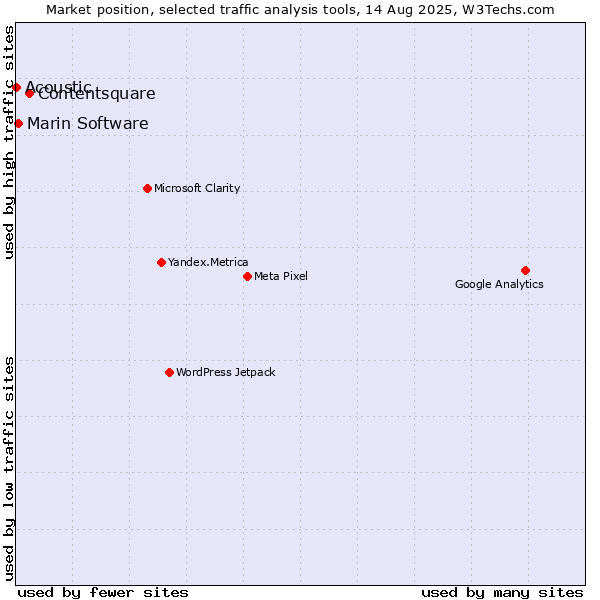Image resolution: width=600 pixels, height=600 pixels.
Task: Select the Contentsquare label text
Action: (97, 94)
